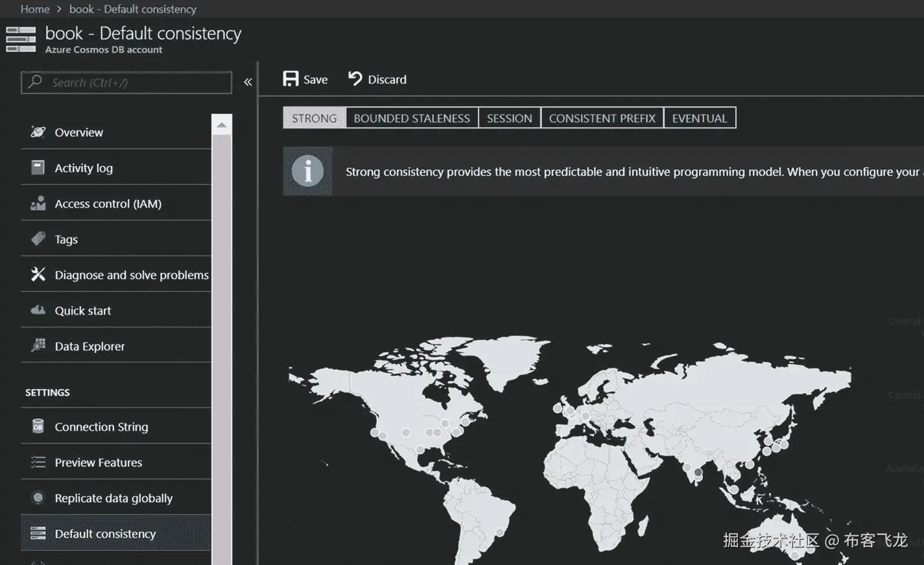
Task: Click the Save button label
Action: (x=315, y=79)
